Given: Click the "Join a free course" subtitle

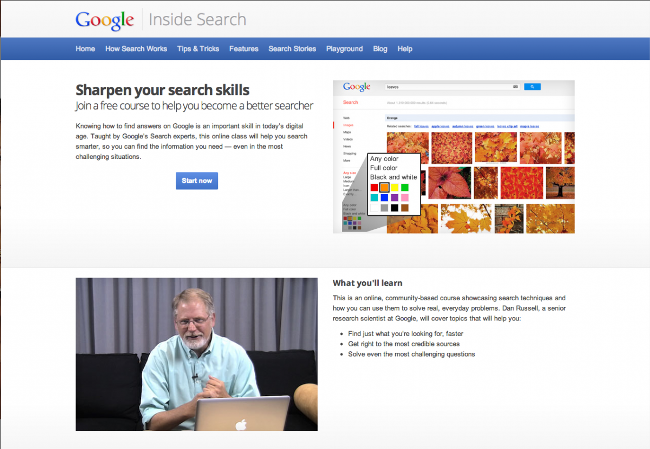Looking at the screenshot, I should 194,106.
